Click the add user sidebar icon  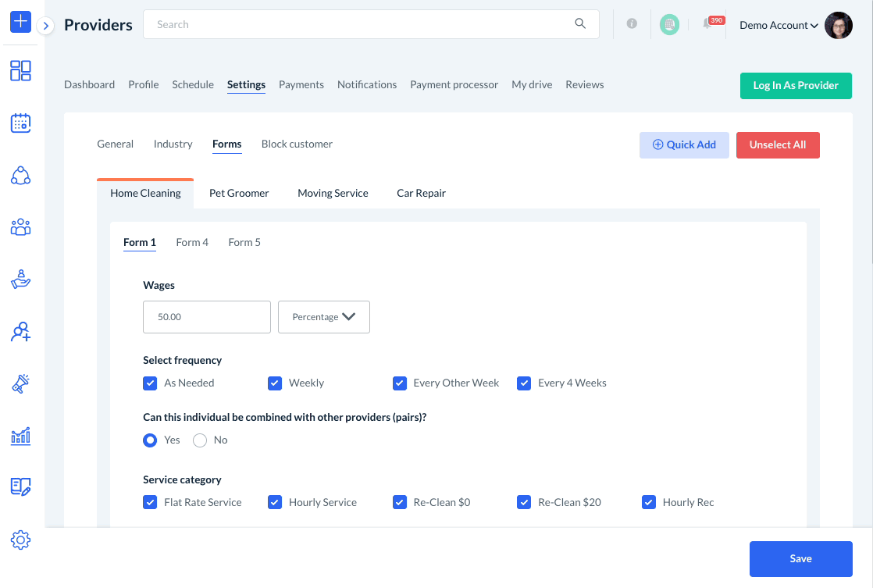tap(20, 332)
